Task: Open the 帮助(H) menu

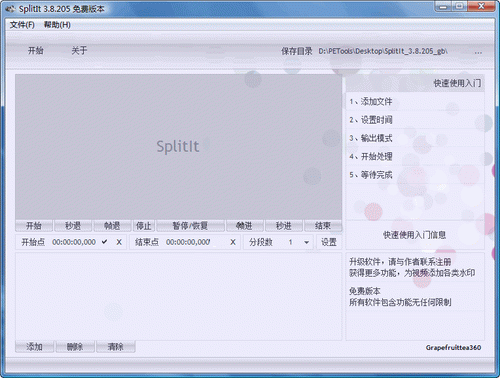Action: (57, 25)
